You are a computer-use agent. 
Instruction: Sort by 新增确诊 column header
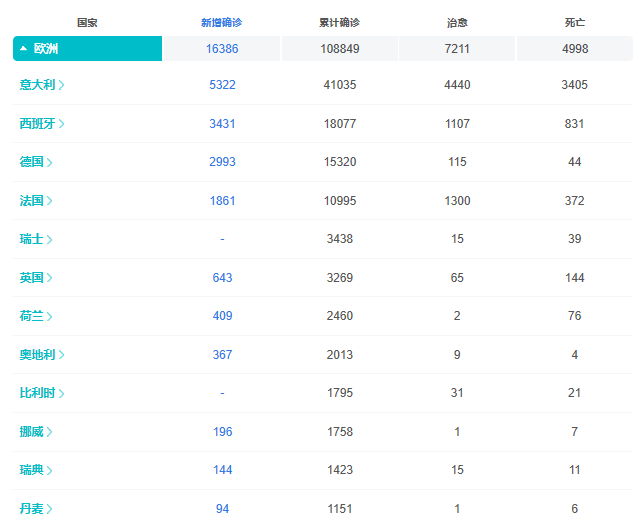point(221,23)
